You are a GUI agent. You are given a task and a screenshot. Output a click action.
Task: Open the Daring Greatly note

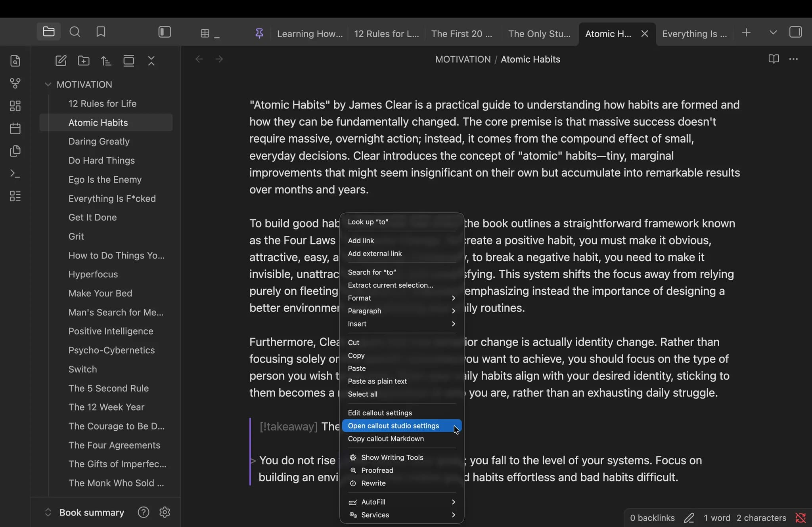pyautogui.click(x=106, y=141)
